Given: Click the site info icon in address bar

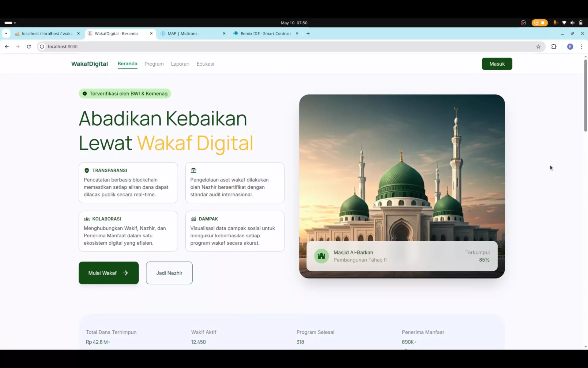Looking at the screenshot, I should tap(42, 47).
